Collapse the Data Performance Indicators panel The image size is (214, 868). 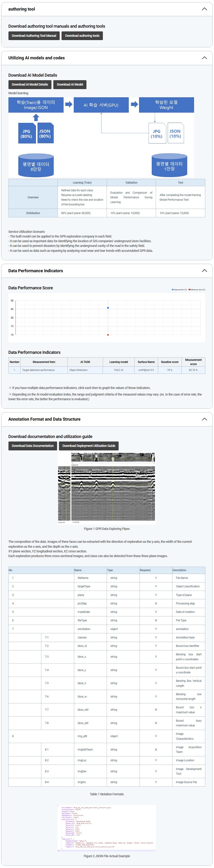(x=204, y=271)
